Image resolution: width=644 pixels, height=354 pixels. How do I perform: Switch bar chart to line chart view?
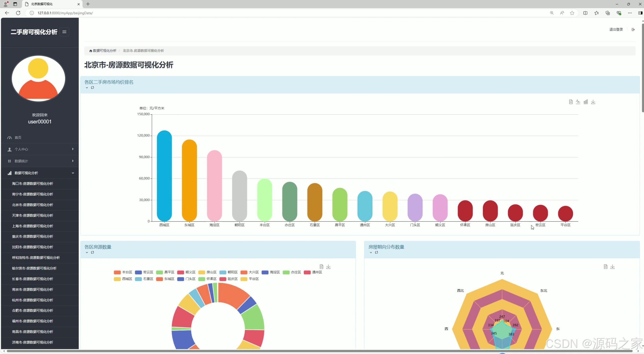coord(578,102)
